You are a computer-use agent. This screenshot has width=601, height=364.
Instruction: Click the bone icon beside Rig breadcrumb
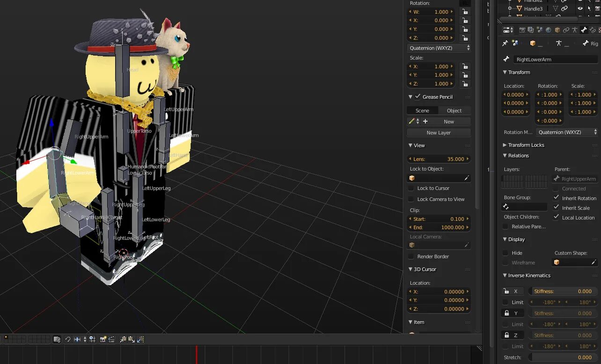point(585,43)
